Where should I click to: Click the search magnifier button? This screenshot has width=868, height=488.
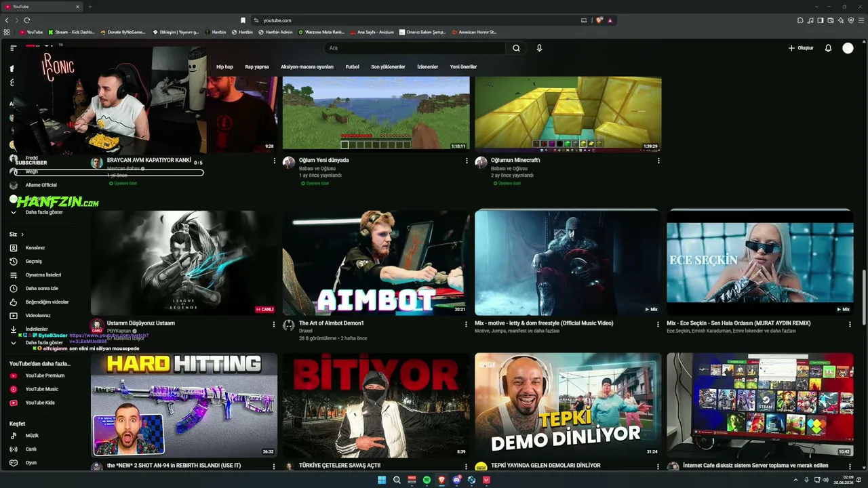[x=516, y=48]
